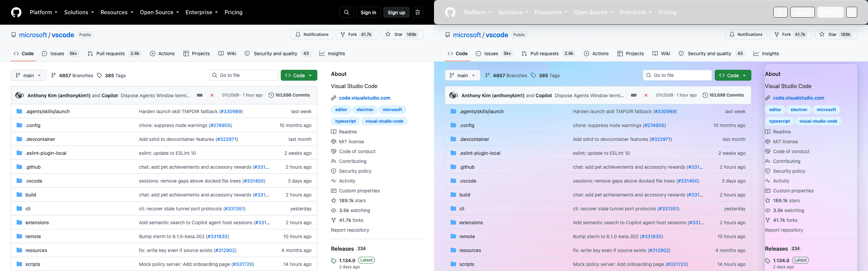Open Insights tab on the left page
This screenshot has height=271, width=868.
click(x=332, y=54)
